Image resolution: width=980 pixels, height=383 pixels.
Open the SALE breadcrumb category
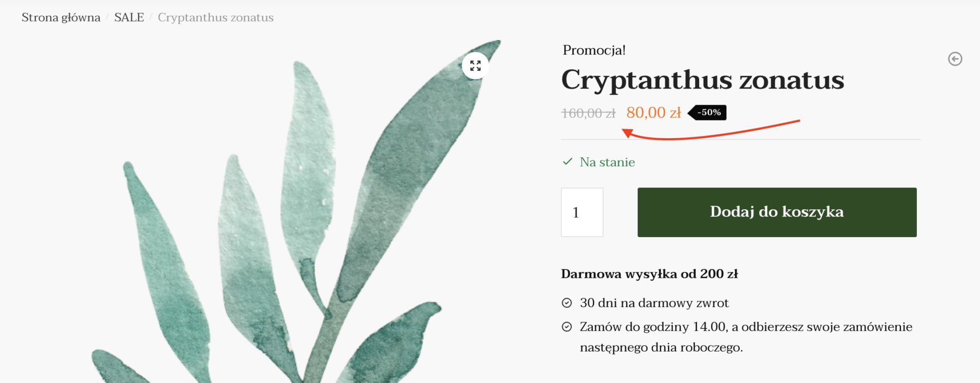(129, 18)
